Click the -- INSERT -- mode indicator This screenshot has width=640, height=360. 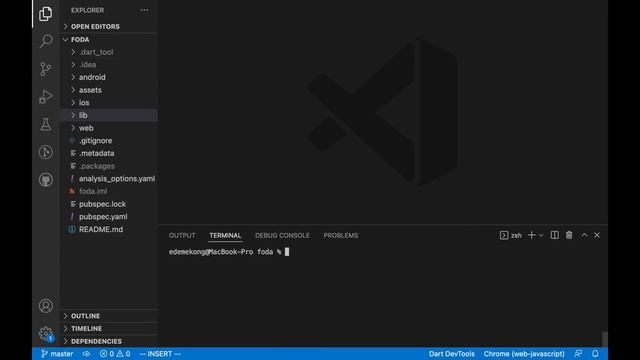click(x=160, y=354)
